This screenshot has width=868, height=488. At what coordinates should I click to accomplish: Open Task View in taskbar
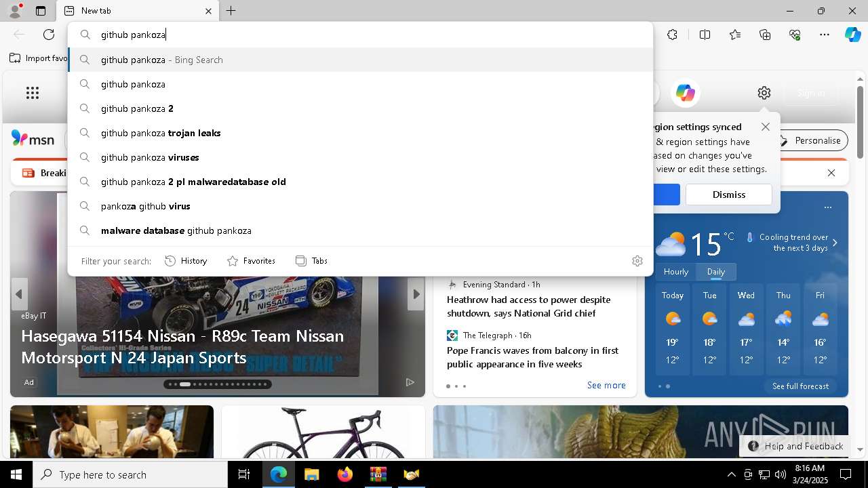244,474
